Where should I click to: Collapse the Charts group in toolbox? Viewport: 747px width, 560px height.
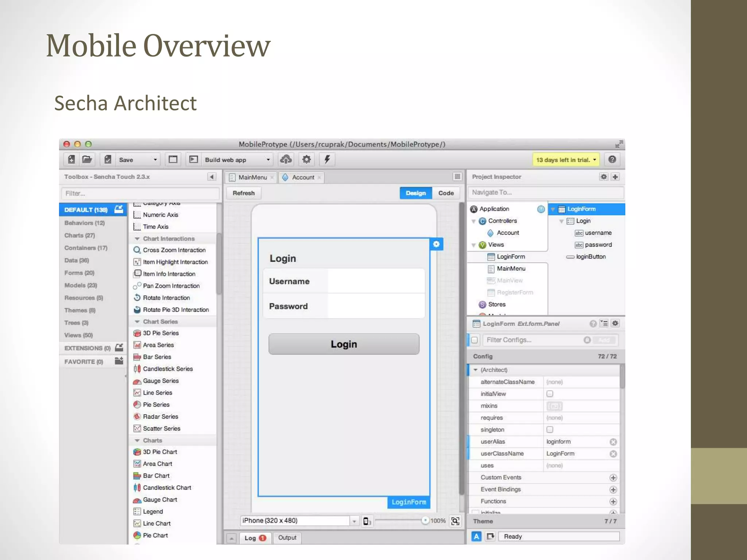coord(137,440)
